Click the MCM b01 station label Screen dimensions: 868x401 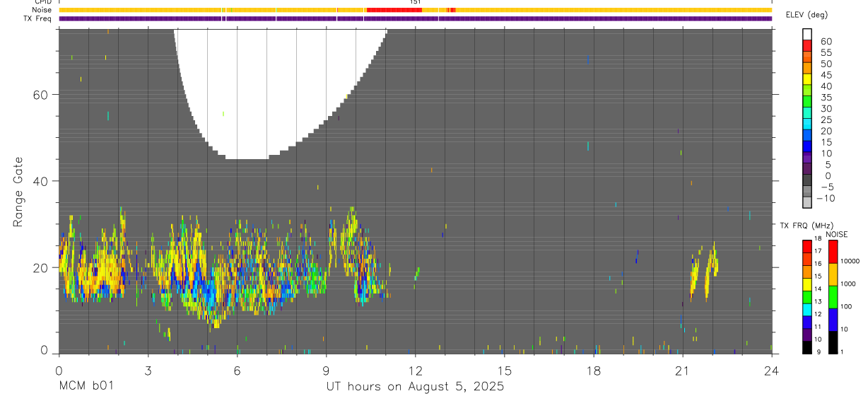click(x=86, y=386)
